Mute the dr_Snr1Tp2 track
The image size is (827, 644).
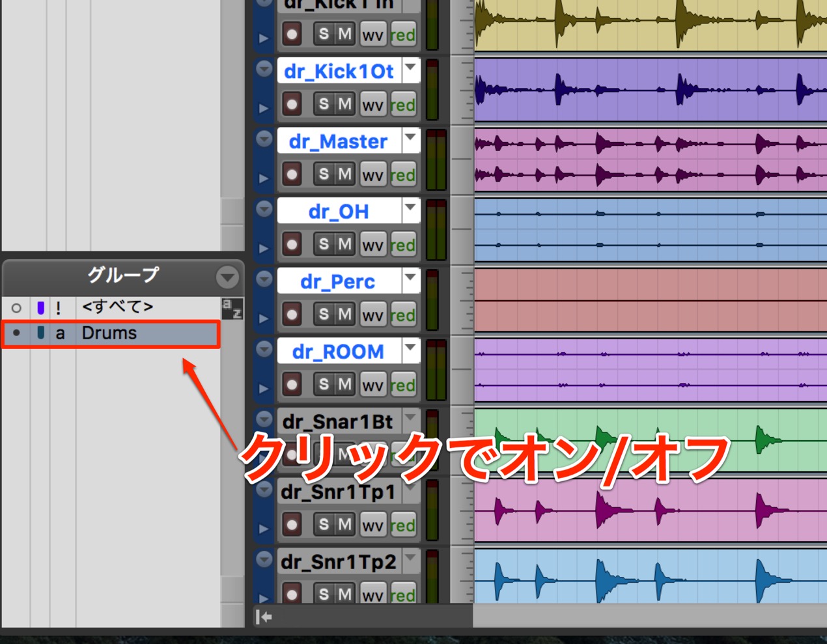(x=344, y=594)
